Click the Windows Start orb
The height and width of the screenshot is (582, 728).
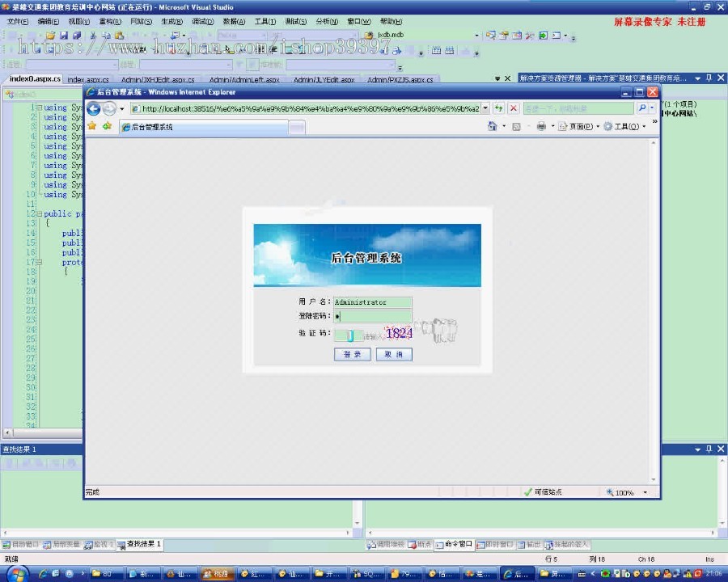tap(17, 574)
